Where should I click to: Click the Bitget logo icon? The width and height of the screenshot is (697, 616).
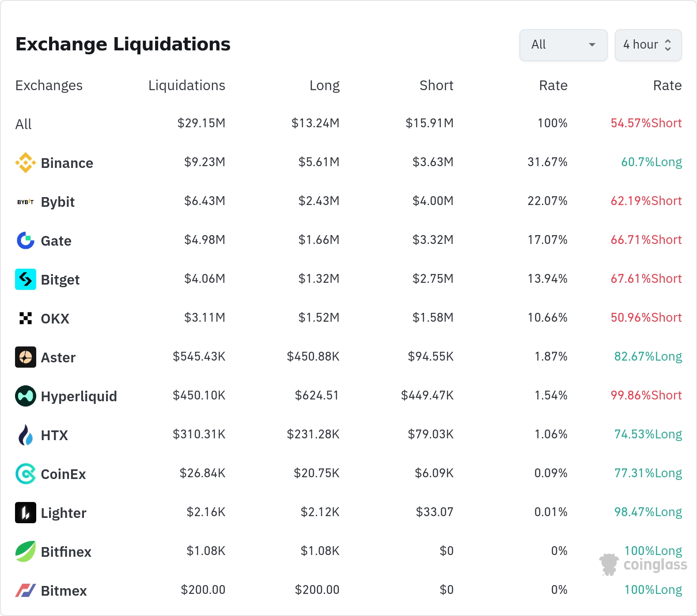(26, 279)
